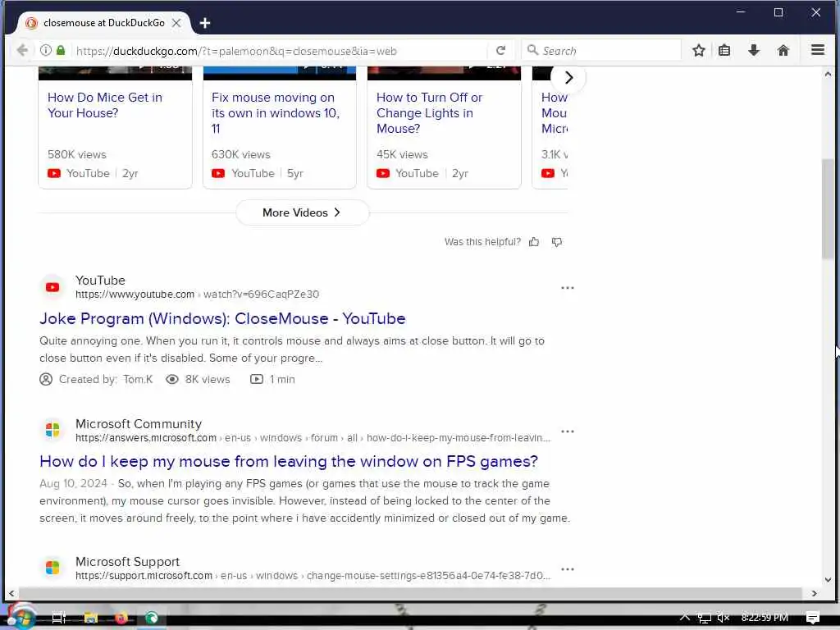Click the 1 min video duration icon
The image size is (840, 630).
257,379
